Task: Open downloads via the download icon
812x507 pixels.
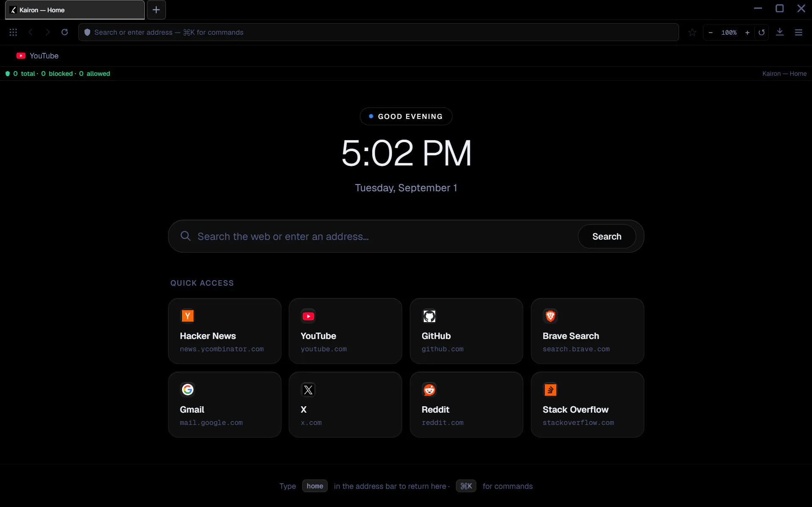Action: tap(779, 32)
